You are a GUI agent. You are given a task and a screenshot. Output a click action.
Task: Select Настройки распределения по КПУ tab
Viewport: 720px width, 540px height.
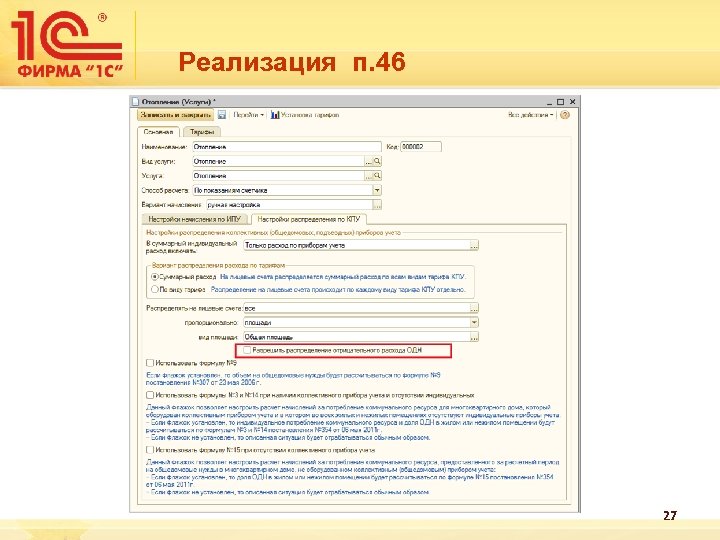[x=309, y=219]
